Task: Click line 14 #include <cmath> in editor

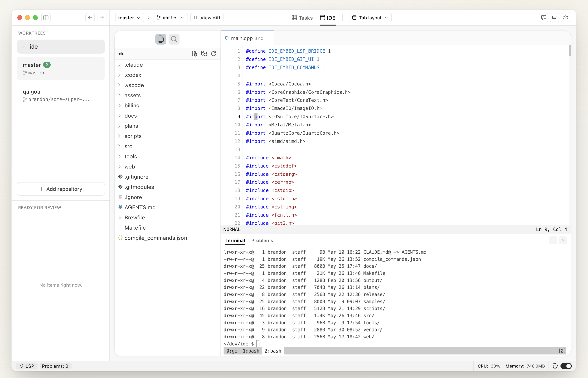Action: (x=269, y=158)
